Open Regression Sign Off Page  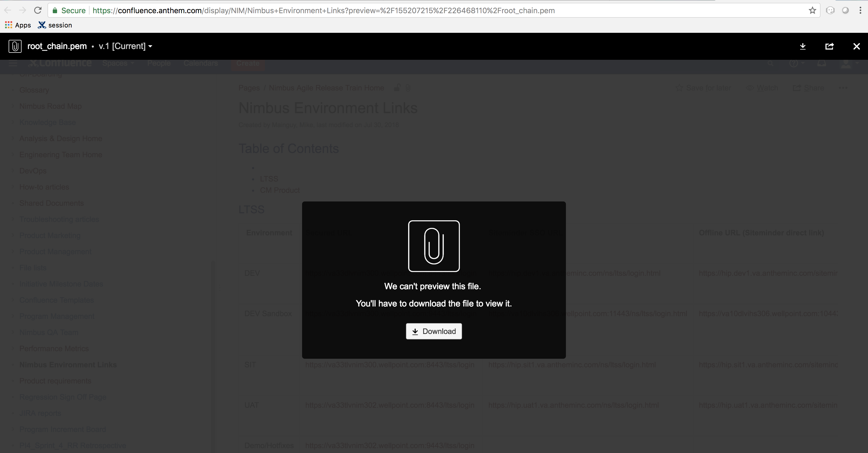pyautogui.click(x=63, y=398)
